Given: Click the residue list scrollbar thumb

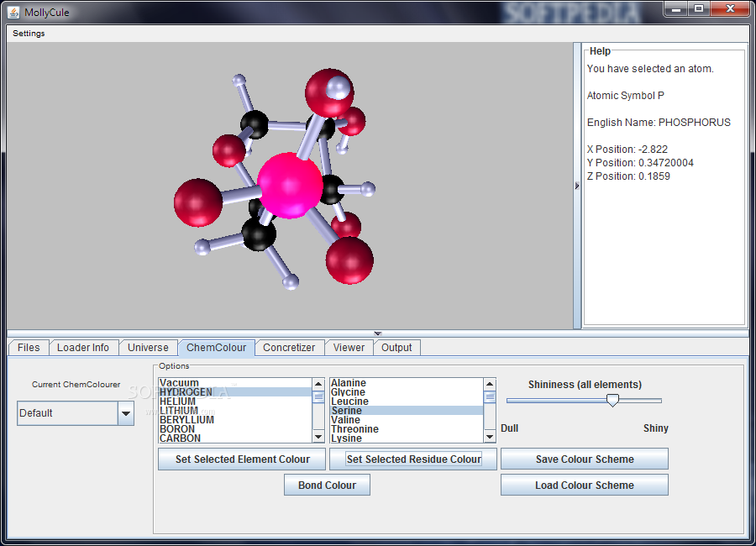Looking at the screenshot, I should 490,397.
